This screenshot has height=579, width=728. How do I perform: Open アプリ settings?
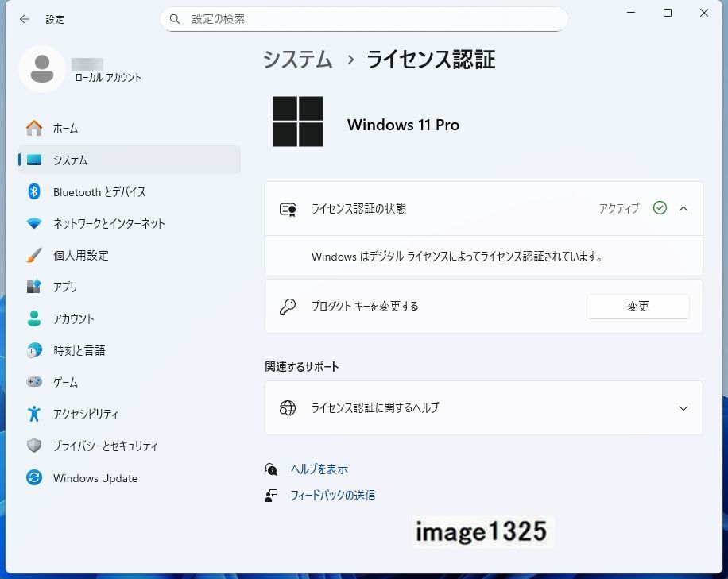[x=129, y=287]
